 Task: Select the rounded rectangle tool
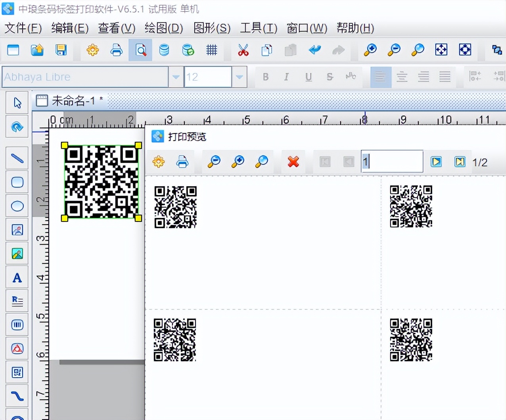pos(17,182)
